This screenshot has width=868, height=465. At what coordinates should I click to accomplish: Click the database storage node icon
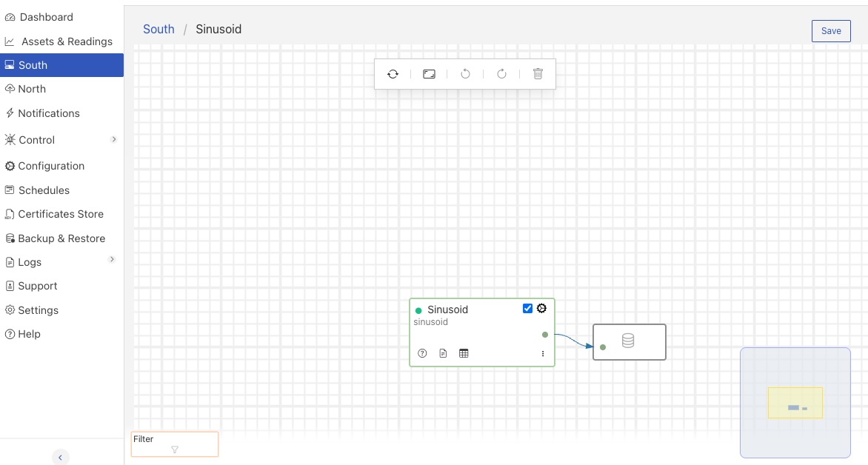point(629,340)
